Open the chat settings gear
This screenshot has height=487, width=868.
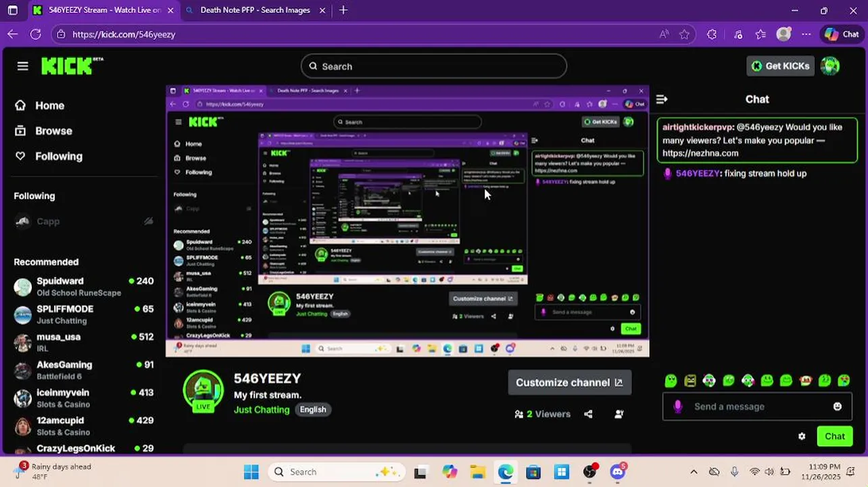click(802, 436)
